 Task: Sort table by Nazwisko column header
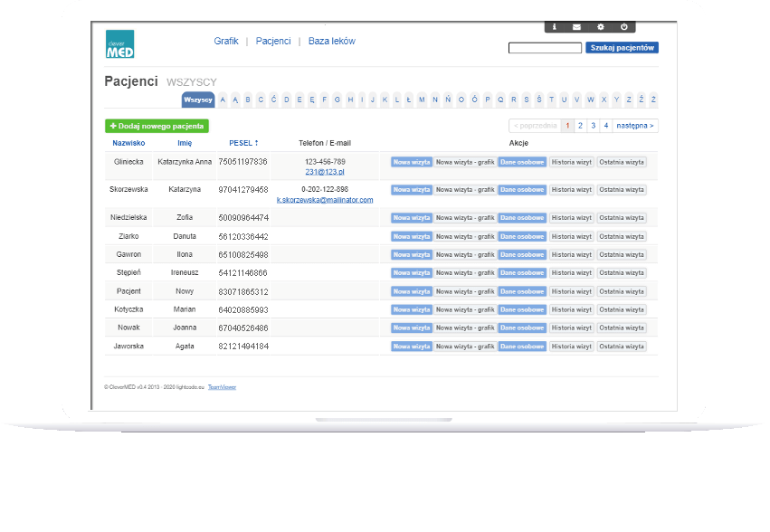pyautogui.click(x=128, y=143)
